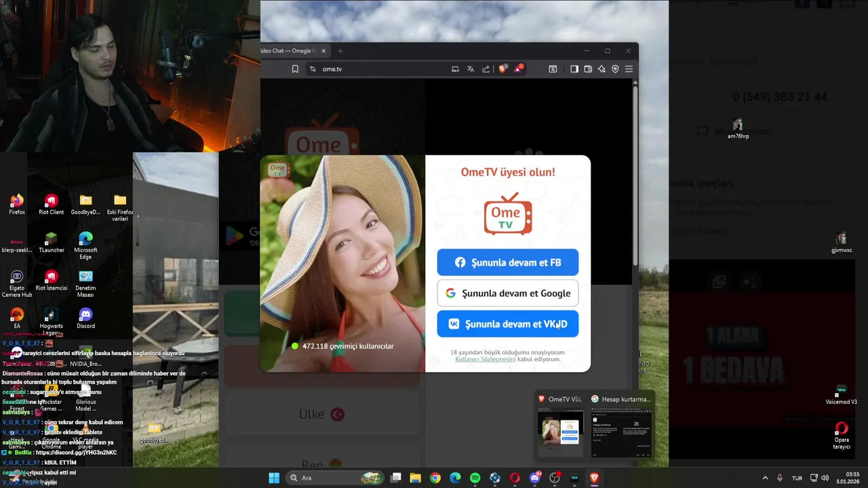Open the Brave Shields lion icon

pos(502,69)
